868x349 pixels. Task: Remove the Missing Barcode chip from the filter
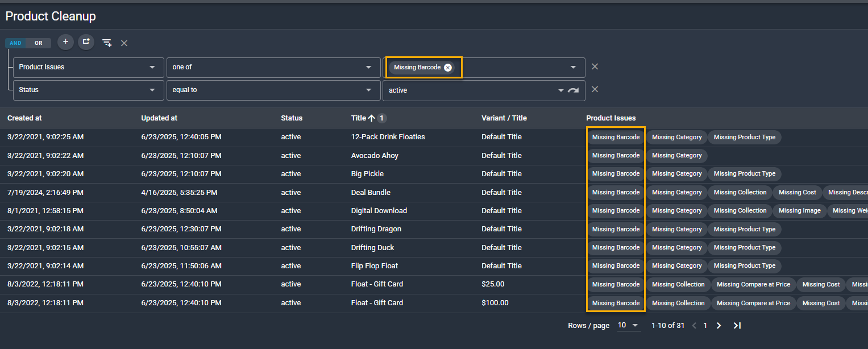coord(448,67)
